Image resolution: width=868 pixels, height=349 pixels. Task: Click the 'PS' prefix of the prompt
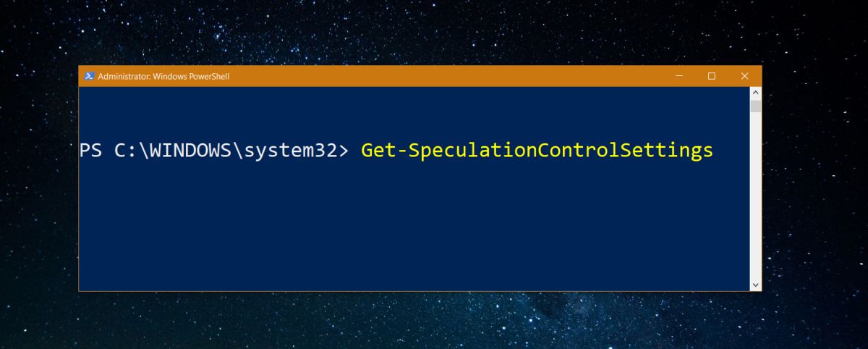[x=90, y=151]
